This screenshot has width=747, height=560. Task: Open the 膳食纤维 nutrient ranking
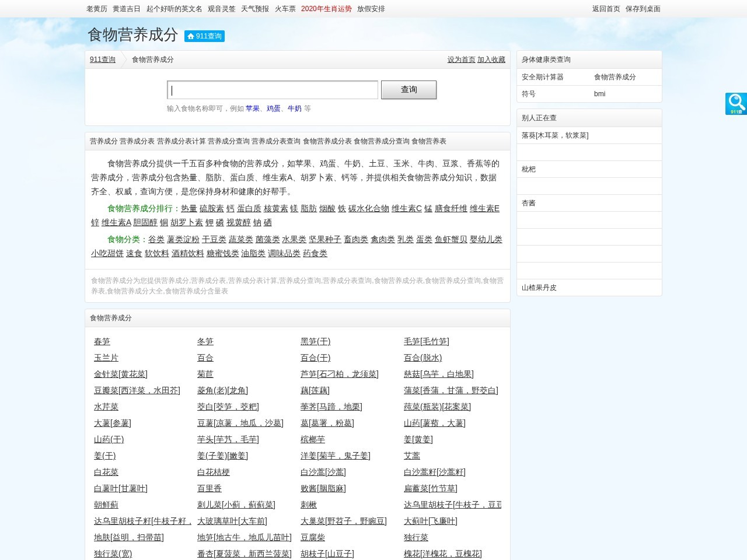tap(451, 208)
